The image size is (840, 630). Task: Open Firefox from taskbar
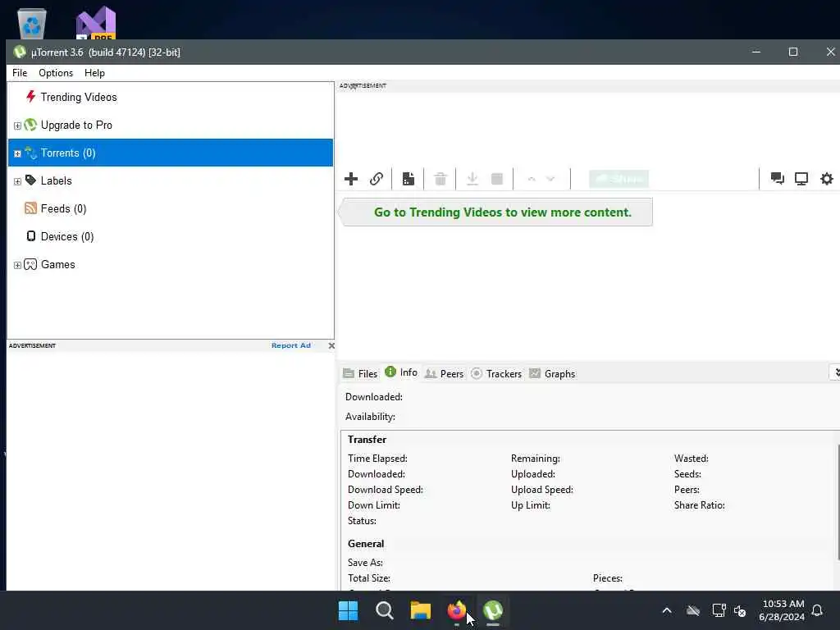(x=456, y=610)
